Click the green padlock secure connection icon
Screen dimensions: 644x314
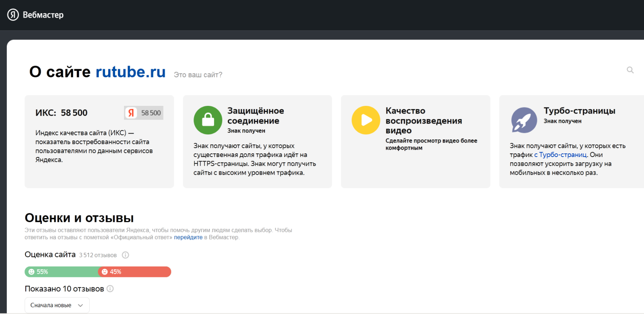coord(208,120)
